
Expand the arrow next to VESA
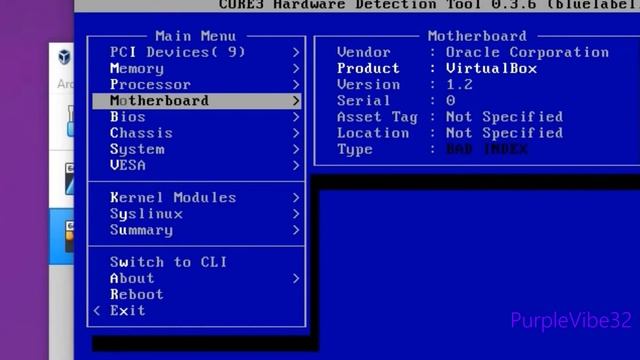click(x=296, y=165)
